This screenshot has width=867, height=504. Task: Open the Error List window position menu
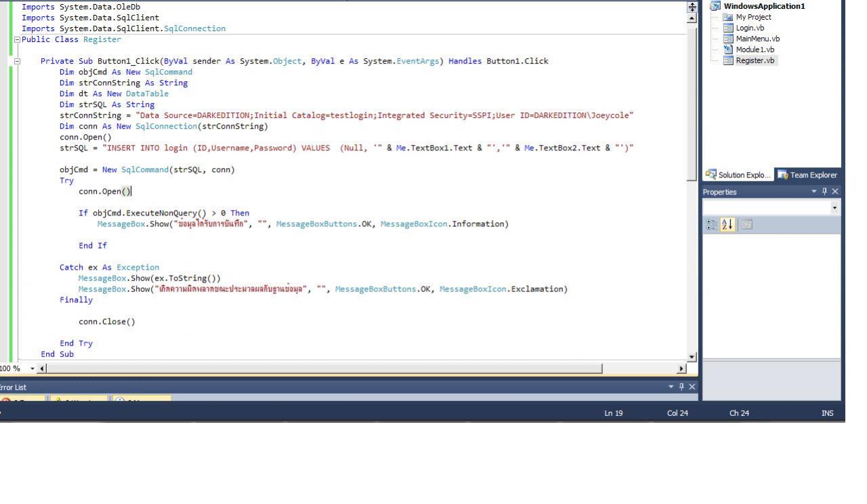tap(671, 387)
